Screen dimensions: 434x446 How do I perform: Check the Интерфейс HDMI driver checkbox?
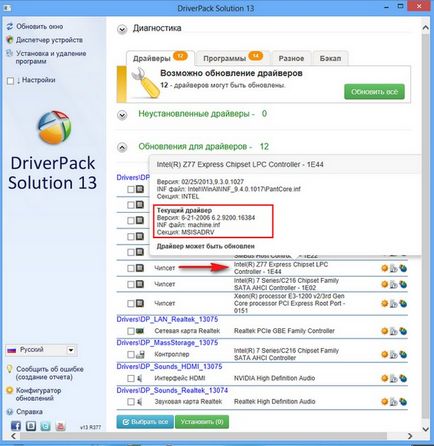coord(131,378)
